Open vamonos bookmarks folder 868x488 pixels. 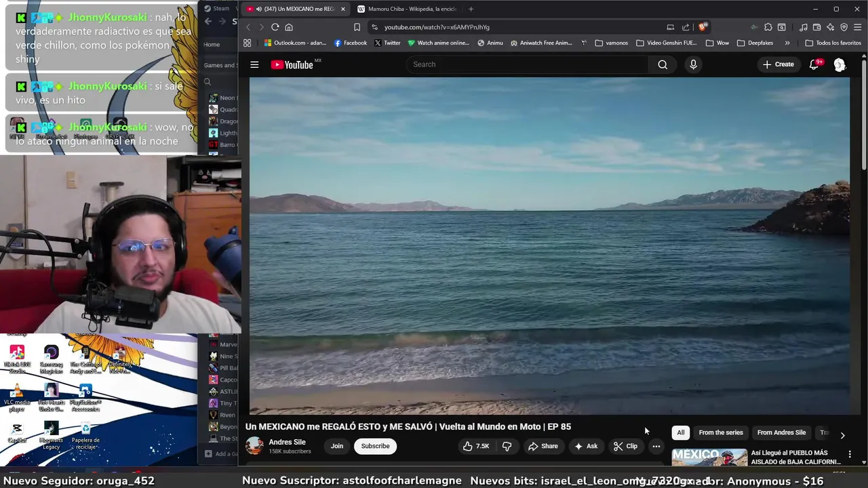pos(611,43)
